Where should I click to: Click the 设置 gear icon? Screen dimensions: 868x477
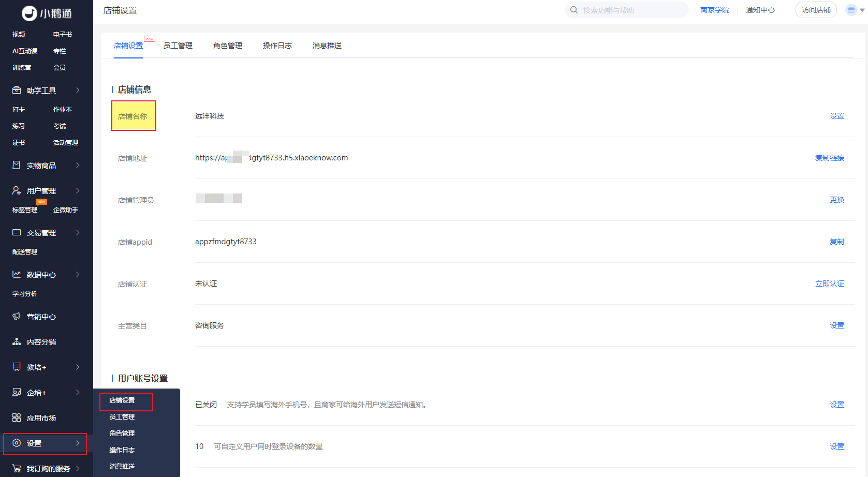17,443
